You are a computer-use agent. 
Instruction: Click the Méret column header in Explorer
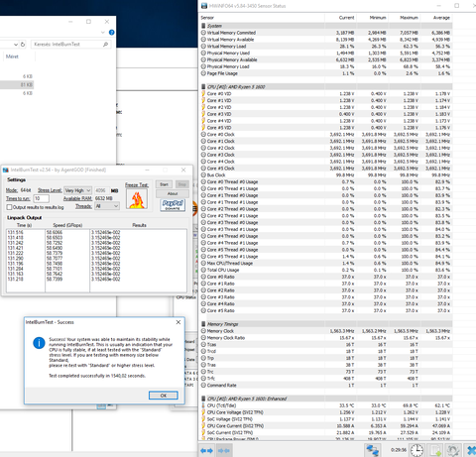[12, 57]
